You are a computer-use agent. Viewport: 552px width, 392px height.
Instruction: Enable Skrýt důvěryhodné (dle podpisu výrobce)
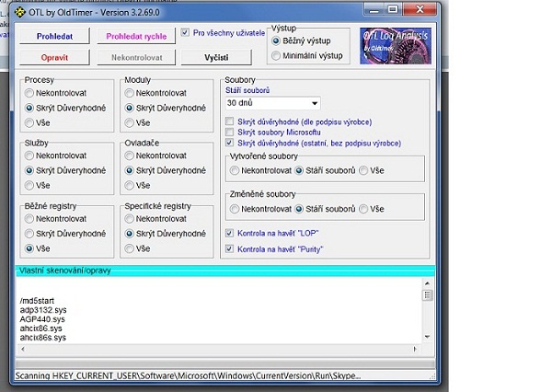[229, 121]
